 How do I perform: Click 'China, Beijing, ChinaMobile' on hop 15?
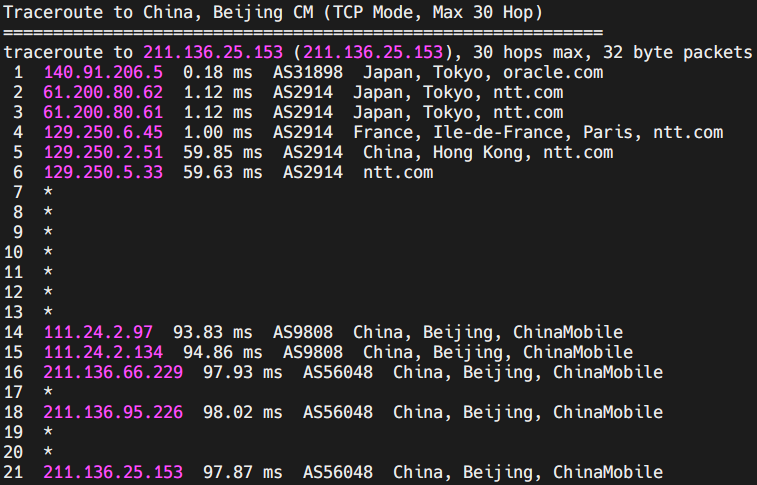click(x=498, y=352)
